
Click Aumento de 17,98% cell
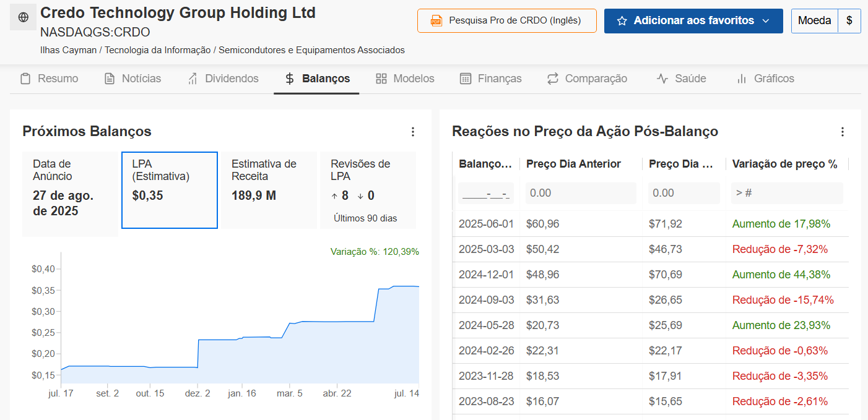tap(781, 224)
